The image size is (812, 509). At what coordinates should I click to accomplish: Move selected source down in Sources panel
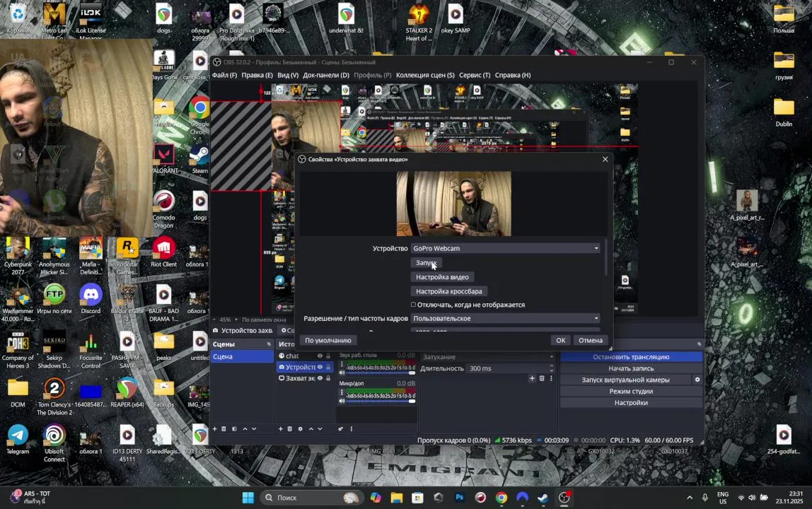320,428
